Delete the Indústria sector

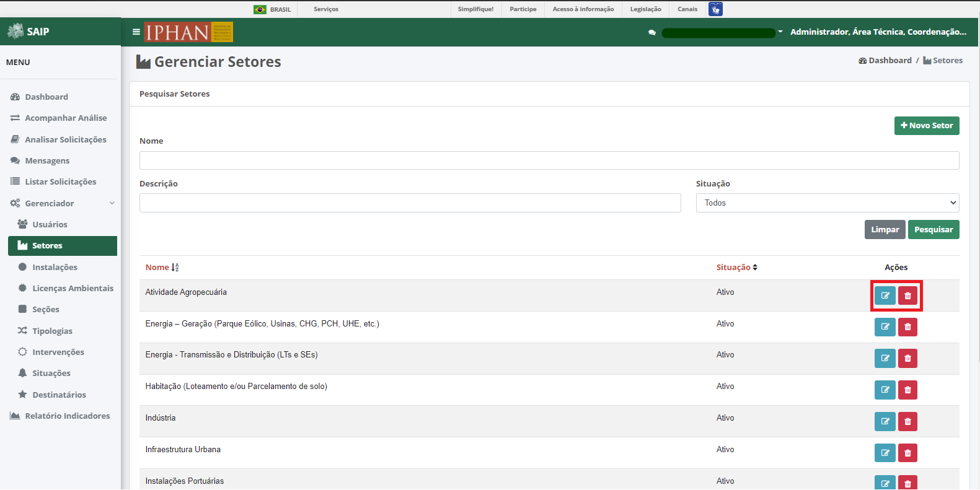907,421
